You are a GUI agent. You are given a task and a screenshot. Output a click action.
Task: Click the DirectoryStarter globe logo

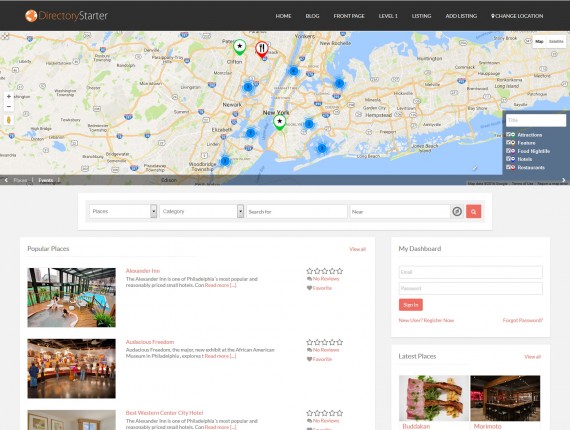[x=31, y=16]
